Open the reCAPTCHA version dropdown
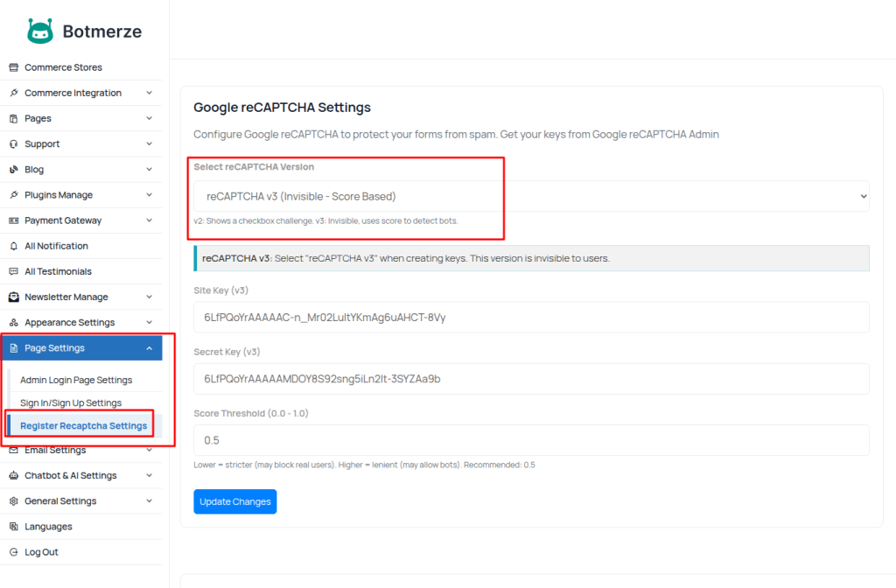This screenshot has height=588, width=896. point(531,197)
